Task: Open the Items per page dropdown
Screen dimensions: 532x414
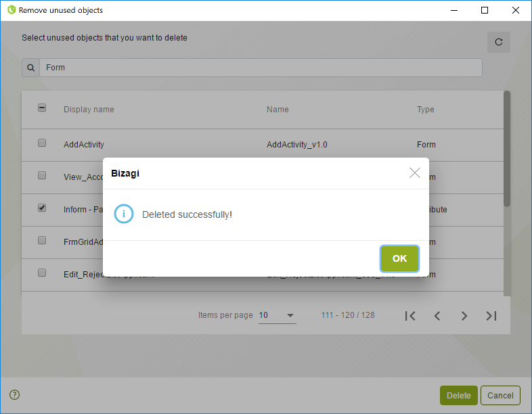Action: (x=277, y=315)
